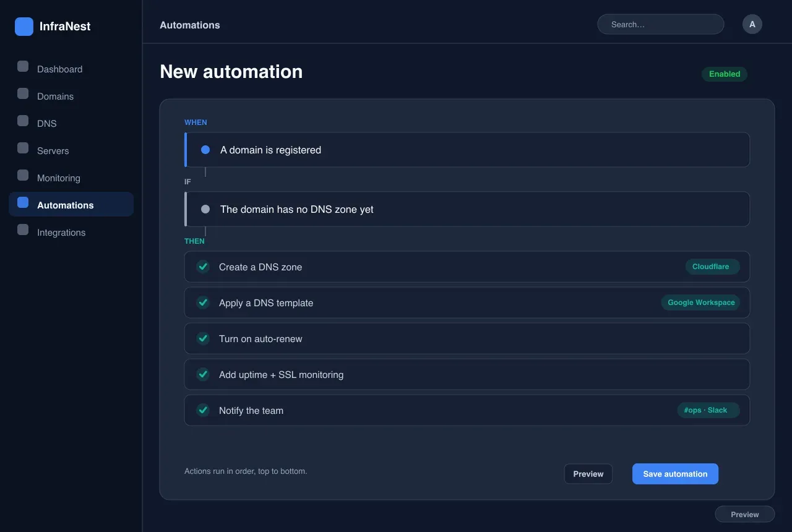Image resolution: width=792 pixels, height=532 pixels.
Task: Click the Automations sidebar icon
Action: (23, 202)
